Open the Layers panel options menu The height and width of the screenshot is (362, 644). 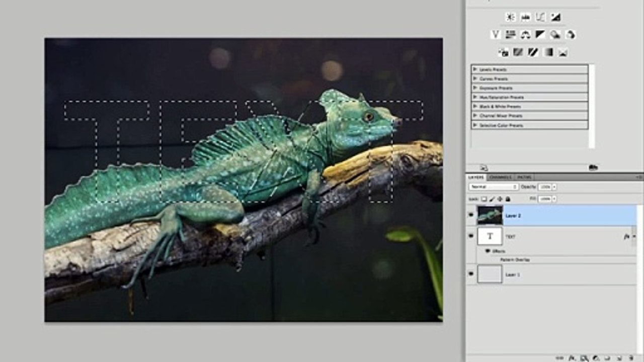tap(639, 177)
